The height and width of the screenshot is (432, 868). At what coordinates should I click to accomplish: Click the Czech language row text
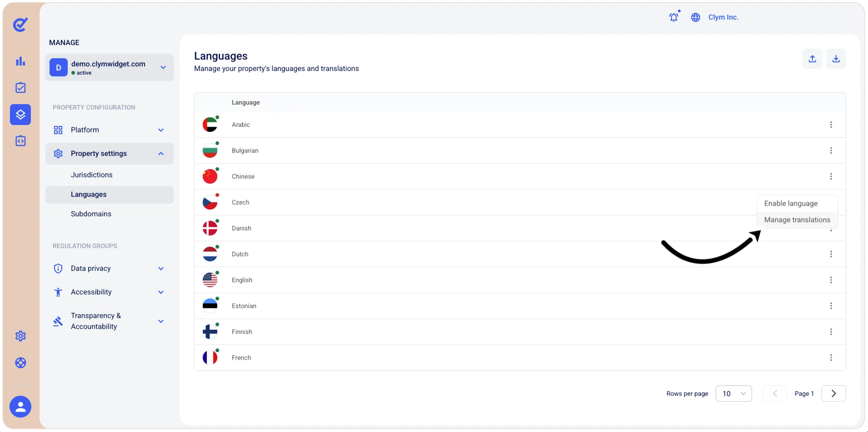coord(240,202)
